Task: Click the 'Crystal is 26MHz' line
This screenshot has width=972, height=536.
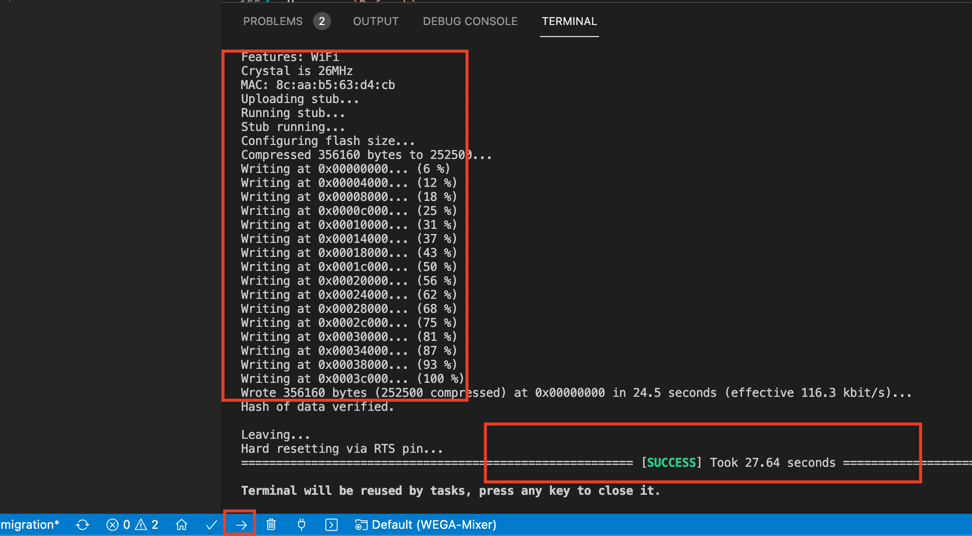Action: point(297,71)
